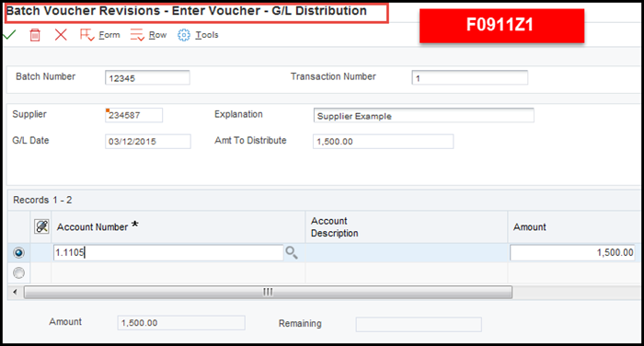This screenshot has height=346, width=644.
Task: Click the Account Number search magnifier icon
Action: (x=292, y=253)
